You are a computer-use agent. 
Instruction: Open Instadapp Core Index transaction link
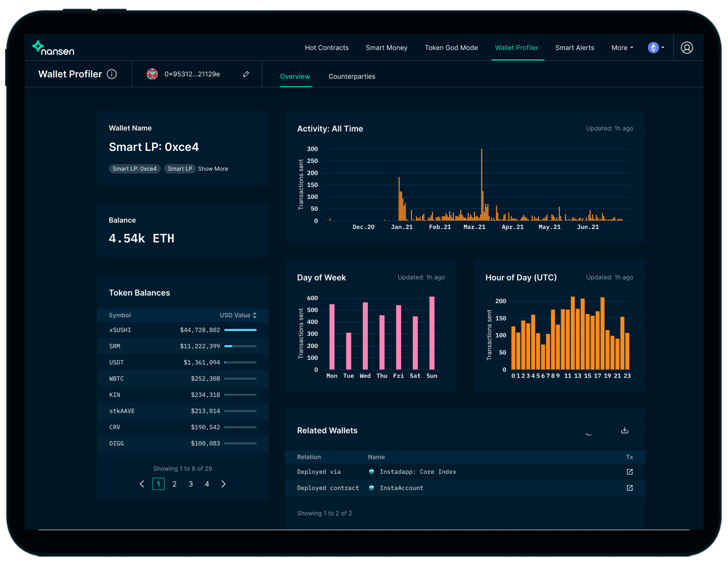629,472
